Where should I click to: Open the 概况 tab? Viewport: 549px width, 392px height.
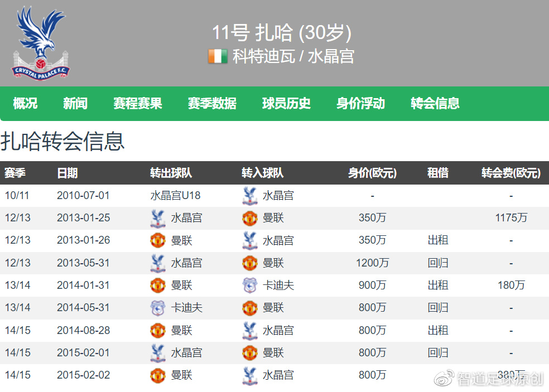[25, 103]
